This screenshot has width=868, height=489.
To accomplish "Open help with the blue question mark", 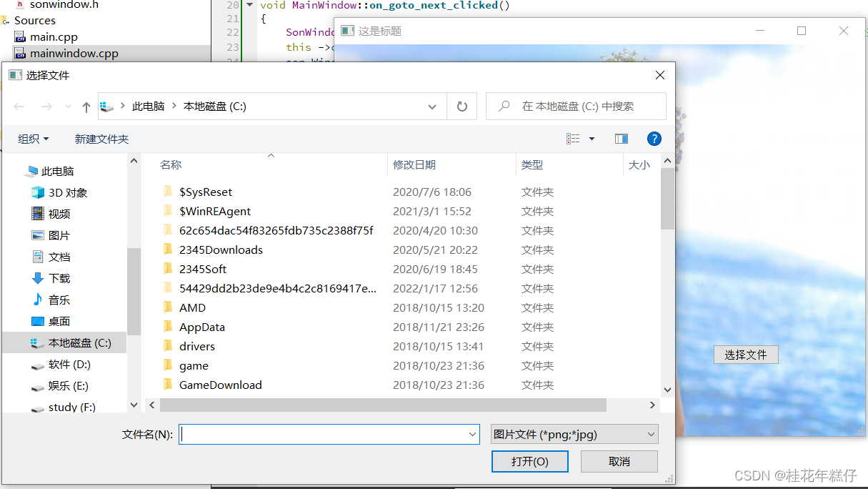I will (654, 139).
